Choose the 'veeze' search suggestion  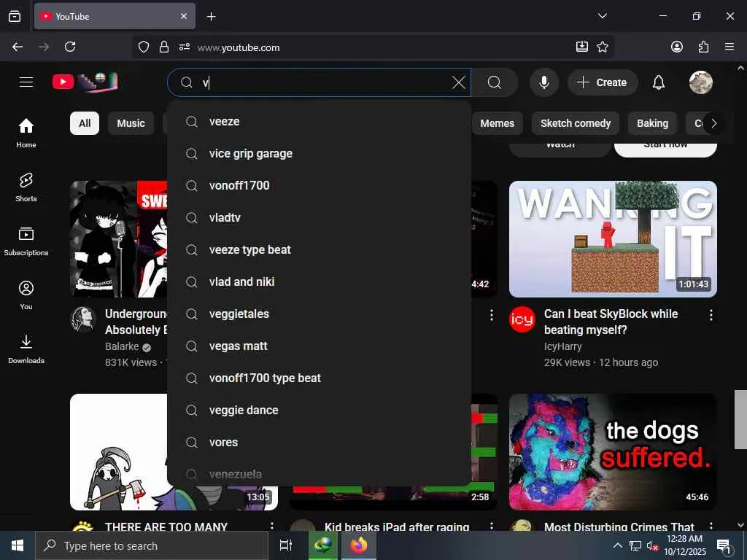[320, 122]
